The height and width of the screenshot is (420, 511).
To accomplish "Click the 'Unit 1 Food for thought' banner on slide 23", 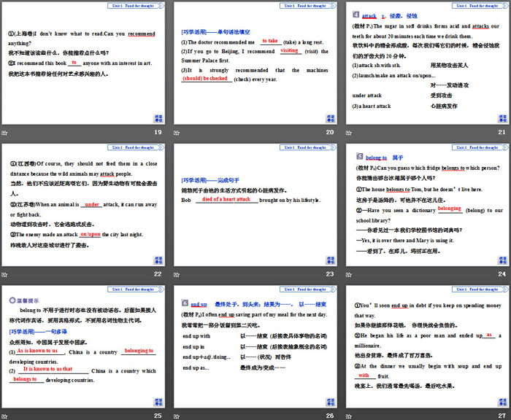I will (x=308, y=147).
